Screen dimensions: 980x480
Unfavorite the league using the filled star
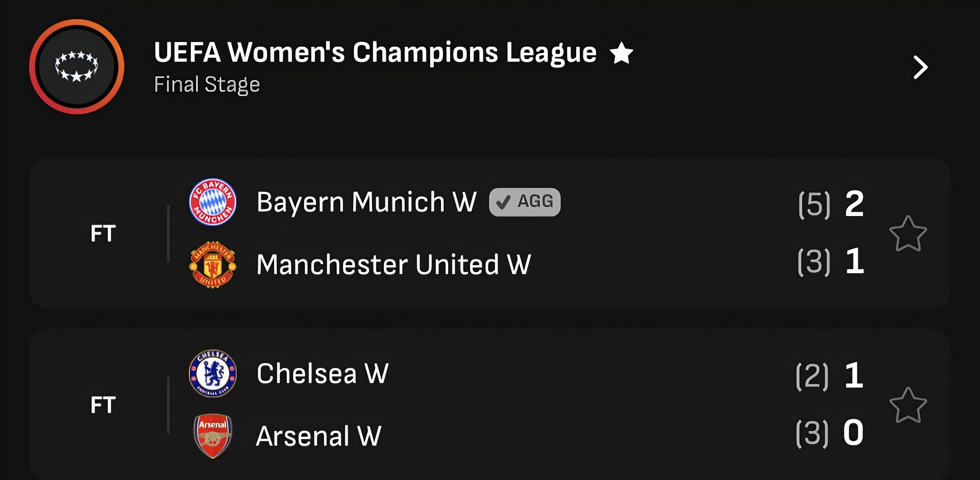[x=621, y=53]
